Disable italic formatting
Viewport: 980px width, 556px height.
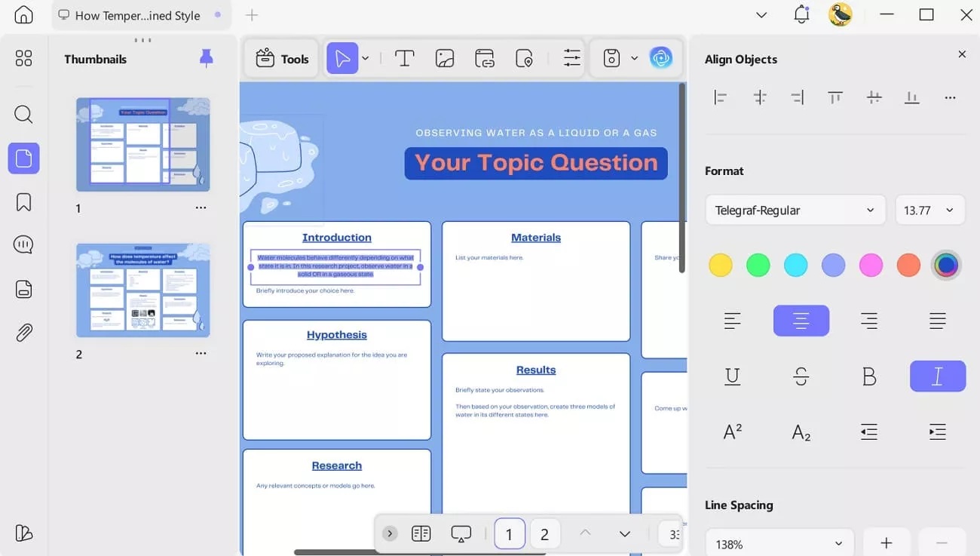click(937, 376)
